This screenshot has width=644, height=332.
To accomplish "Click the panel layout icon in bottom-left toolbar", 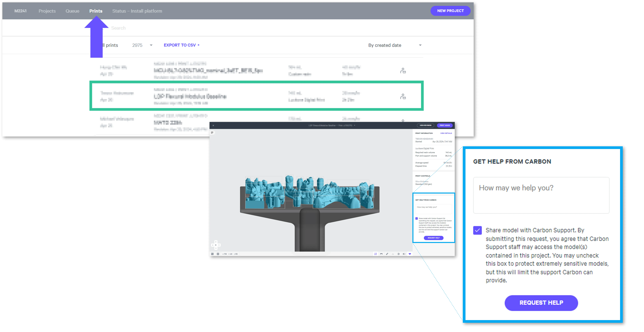I will (x=212, y=254).
